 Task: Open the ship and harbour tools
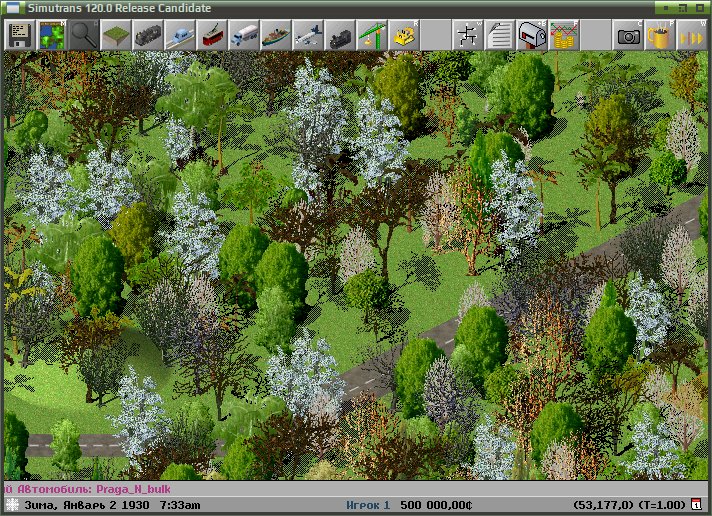[276, 35]
